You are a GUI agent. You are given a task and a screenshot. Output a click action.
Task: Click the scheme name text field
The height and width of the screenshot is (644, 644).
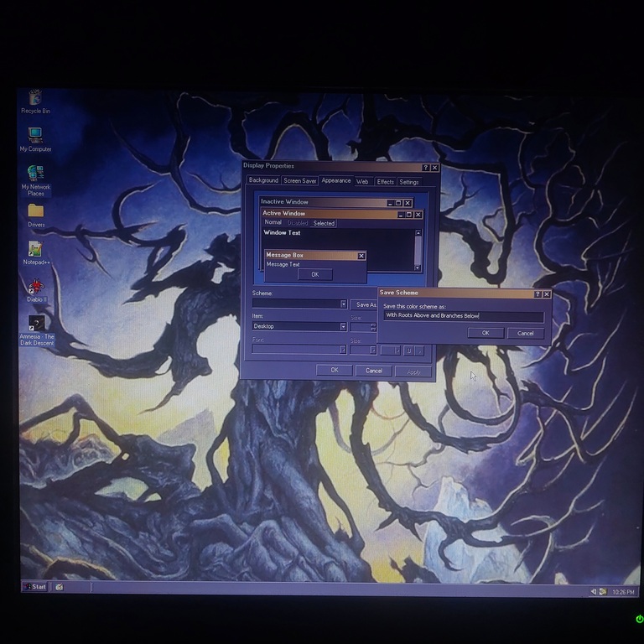click(x=463, y=316)
